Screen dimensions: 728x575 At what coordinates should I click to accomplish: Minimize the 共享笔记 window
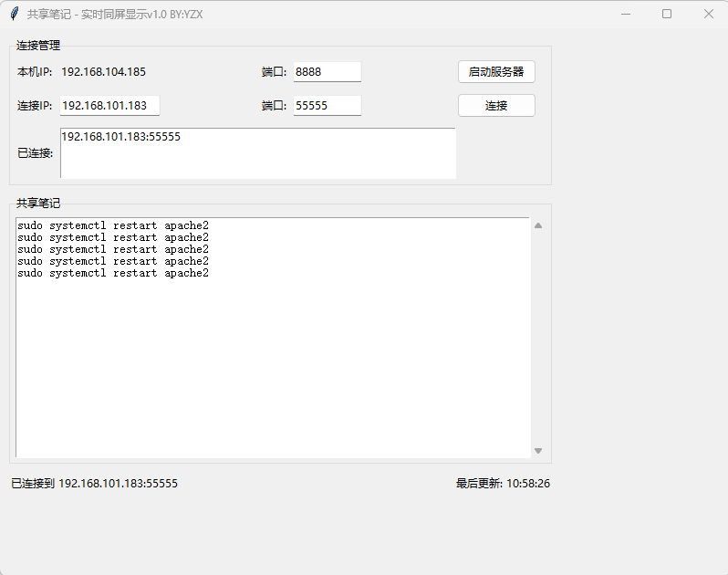pos(626,15)
